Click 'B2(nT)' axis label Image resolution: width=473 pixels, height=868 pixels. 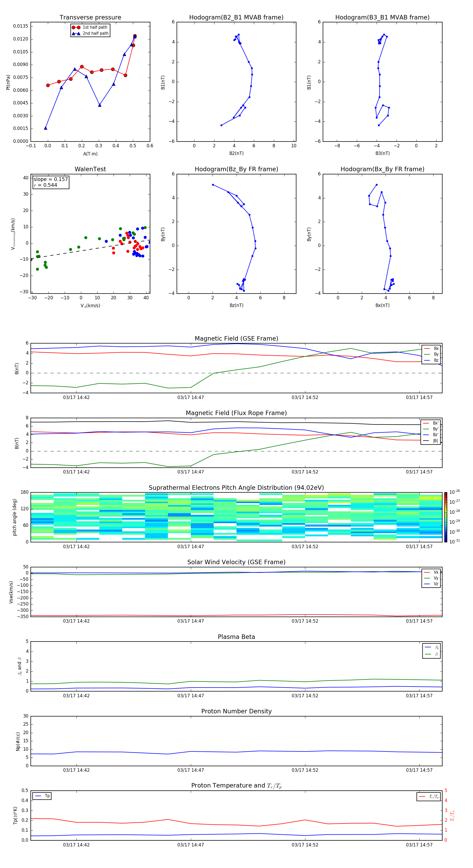tap(236, 153)
